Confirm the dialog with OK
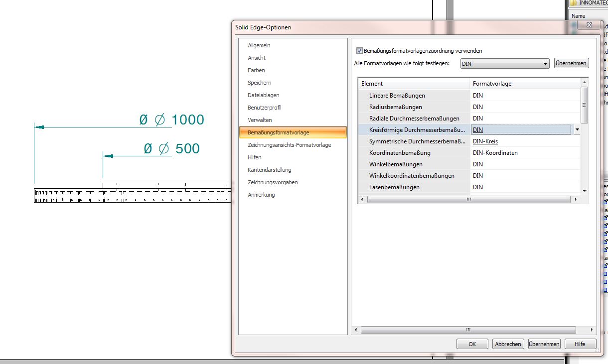 point(472,344)
